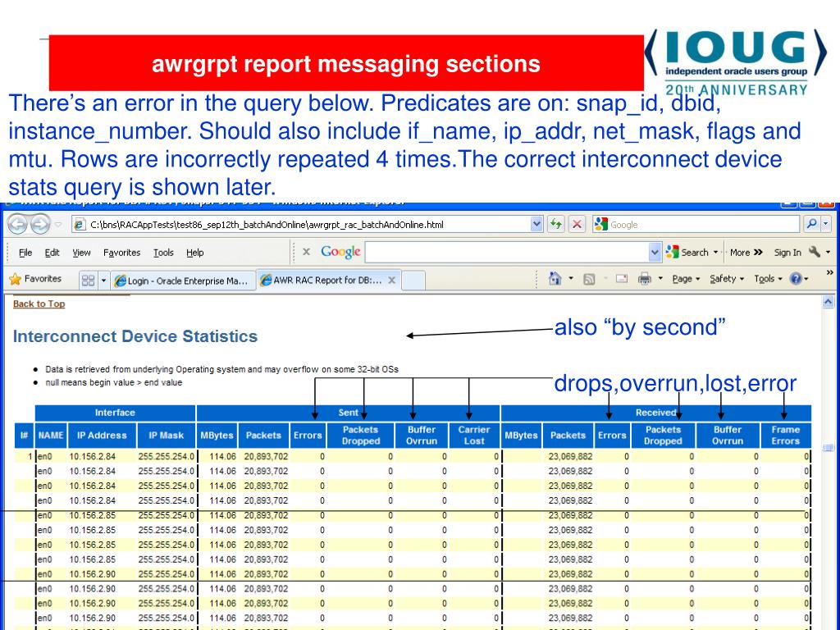The image size is (840, 630).
Task: Open the Tools menu in the menu bar
Action: pyautogui.click(x=163, y=253)
